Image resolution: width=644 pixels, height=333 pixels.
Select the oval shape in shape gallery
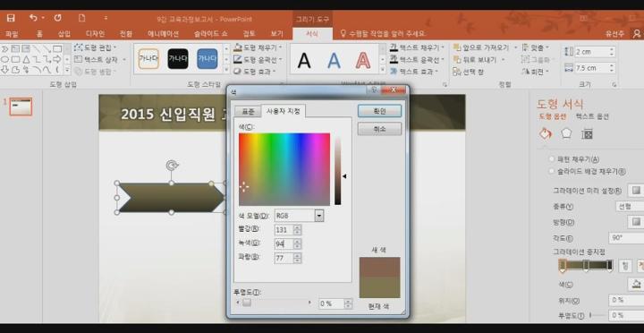[5, 60]
